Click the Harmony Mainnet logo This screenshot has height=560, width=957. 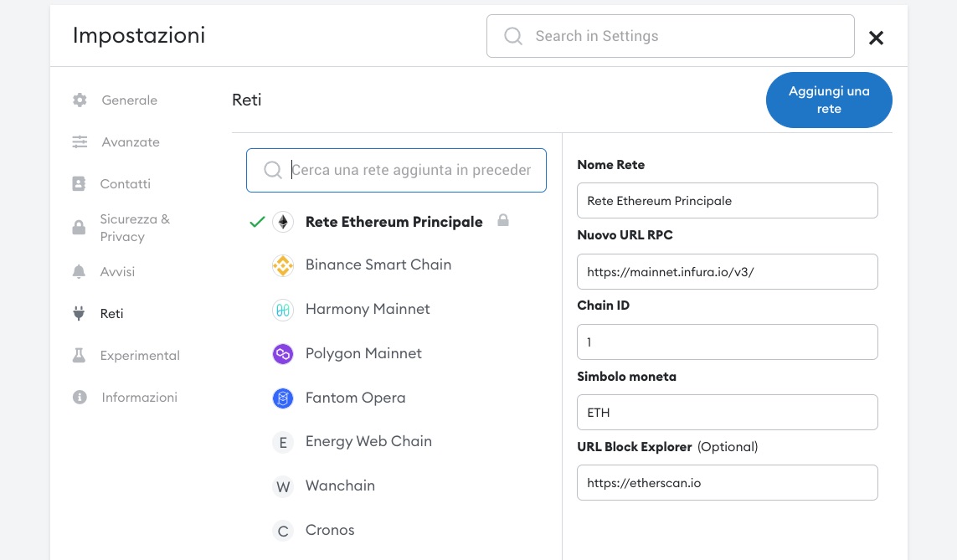point(283,310)
